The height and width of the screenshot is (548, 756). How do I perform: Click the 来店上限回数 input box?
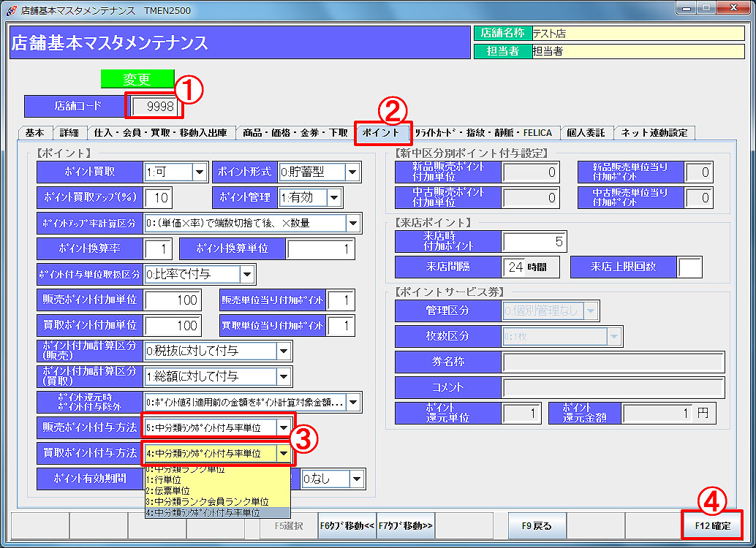[x=689, y=267]
